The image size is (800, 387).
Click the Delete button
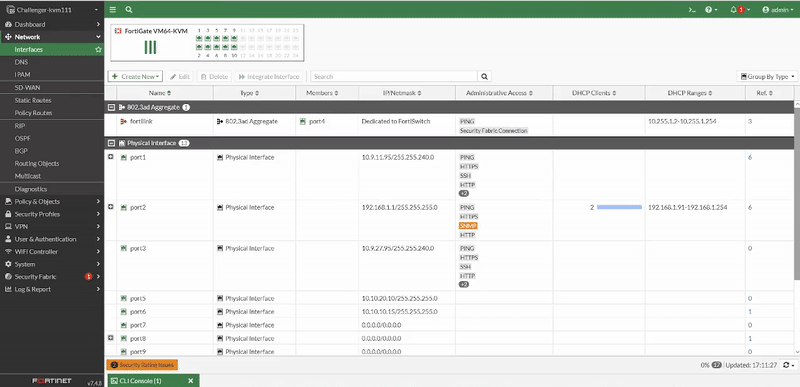pyautogui.click(x=214, y=76)
